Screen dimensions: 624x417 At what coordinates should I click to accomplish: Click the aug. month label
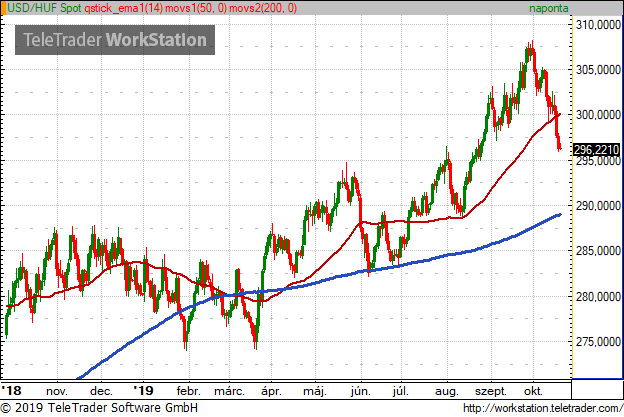point(447,392)
